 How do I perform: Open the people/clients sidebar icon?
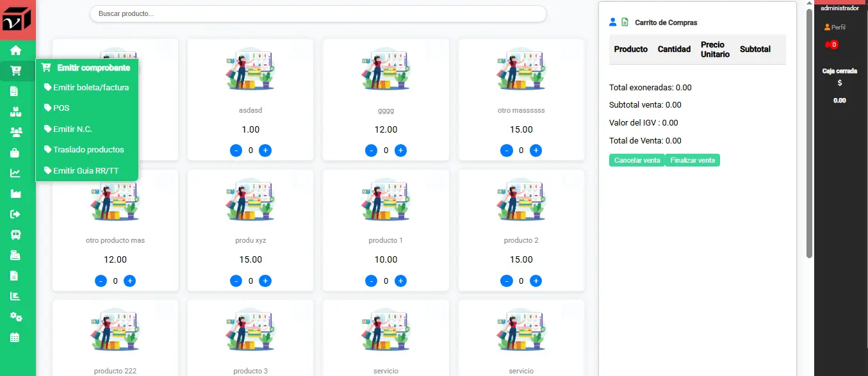(x=16, y=132)
